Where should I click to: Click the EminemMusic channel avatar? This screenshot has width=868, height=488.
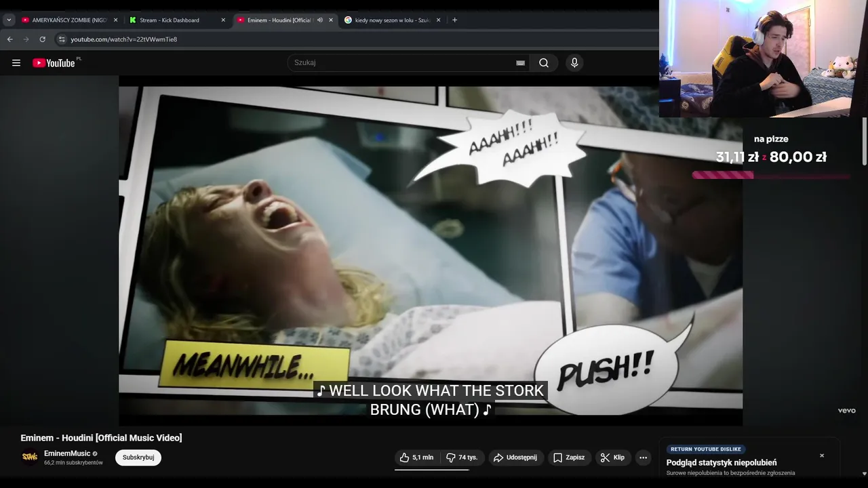29,457
